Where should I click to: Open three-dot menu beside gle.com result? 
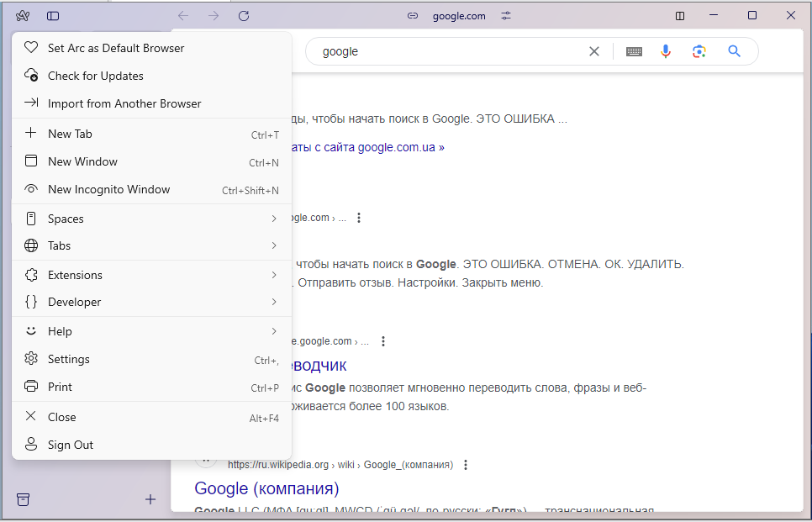359,218
